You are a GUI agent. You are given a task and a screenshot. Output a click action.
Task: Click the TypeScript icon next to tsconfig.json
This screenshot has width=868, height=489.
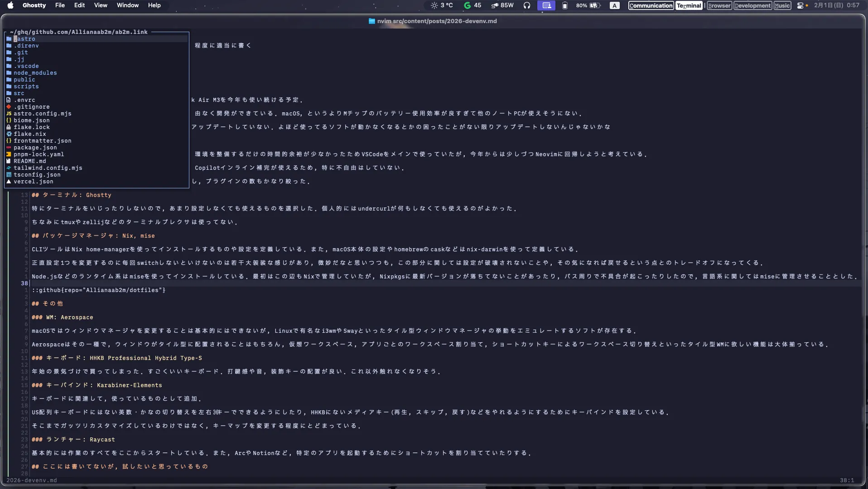pyautogui.click(x=9, y=175)
